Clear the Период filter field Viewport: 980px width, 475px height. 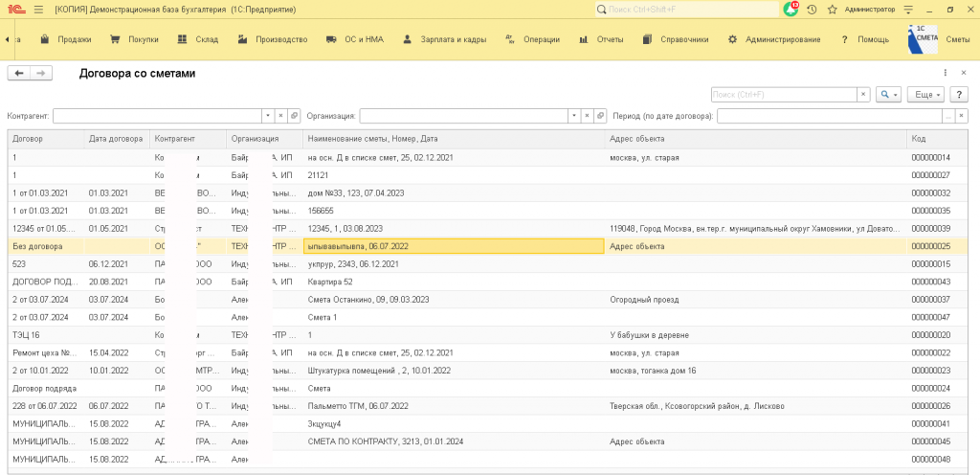tap(962, 116)
